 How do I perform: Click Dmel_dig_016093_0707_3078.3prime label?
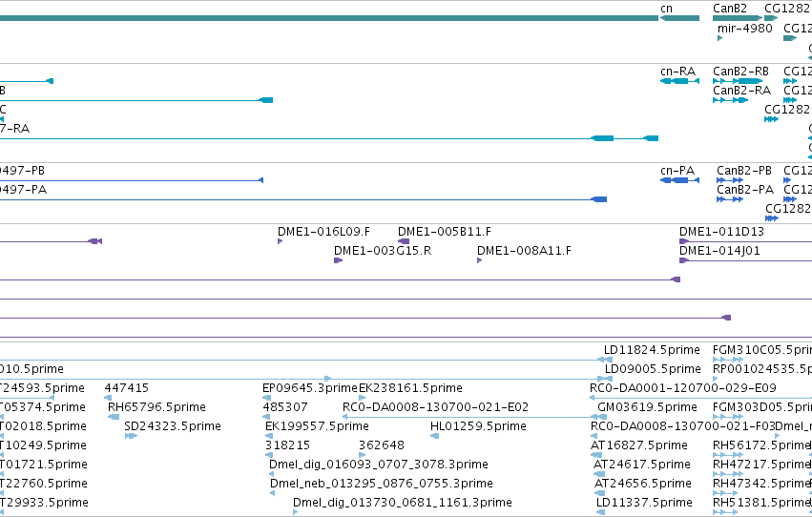(379, 465)
